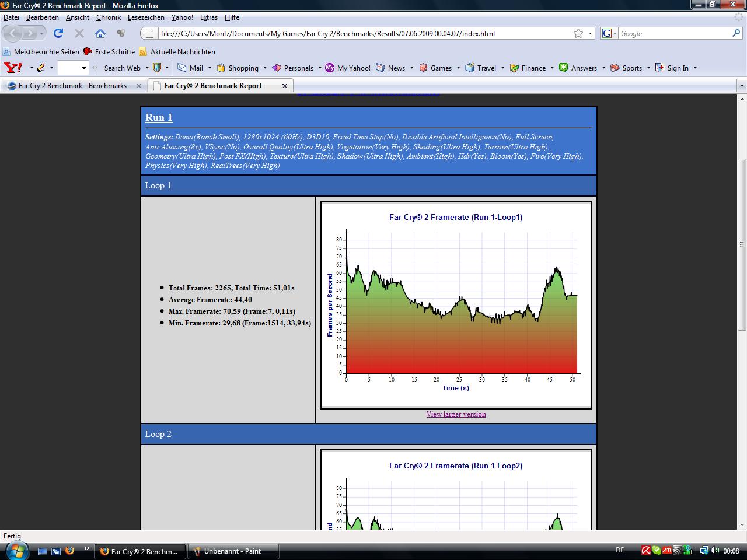Click the Show Desktop quick launch icon
This screenshot has width=747, height=560.
43,551
